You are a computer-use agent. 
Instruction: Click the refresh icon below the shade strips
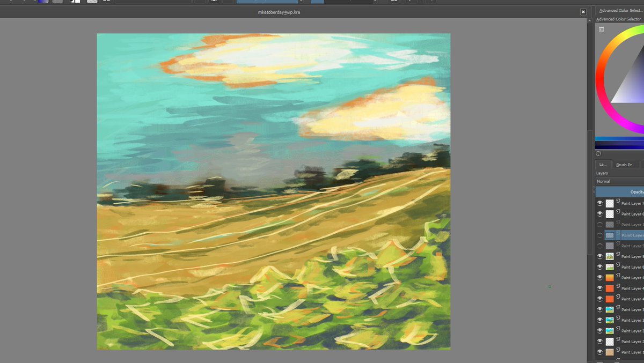598,153
